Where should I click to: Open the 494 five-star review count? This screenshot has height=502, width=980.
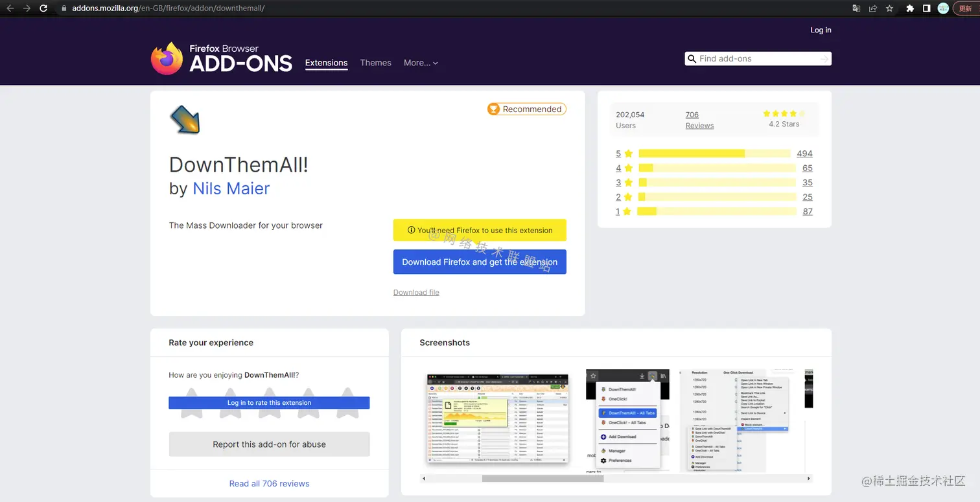pyautogui.click(x=804, y=154)
